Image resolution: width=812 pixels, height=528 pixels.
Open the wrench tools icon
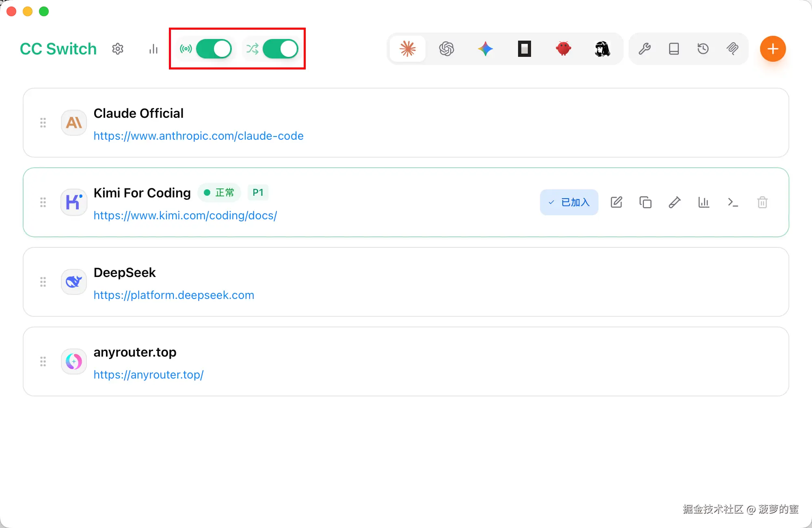[x=644, y=49]
